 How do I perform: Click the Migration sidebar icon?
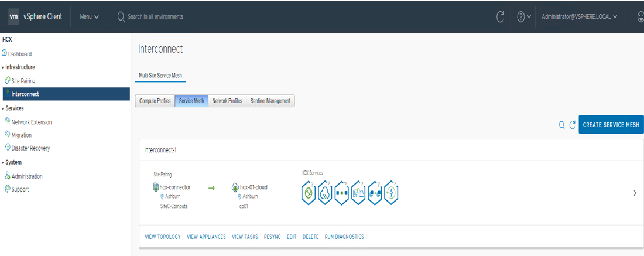[x=8, y=134]
